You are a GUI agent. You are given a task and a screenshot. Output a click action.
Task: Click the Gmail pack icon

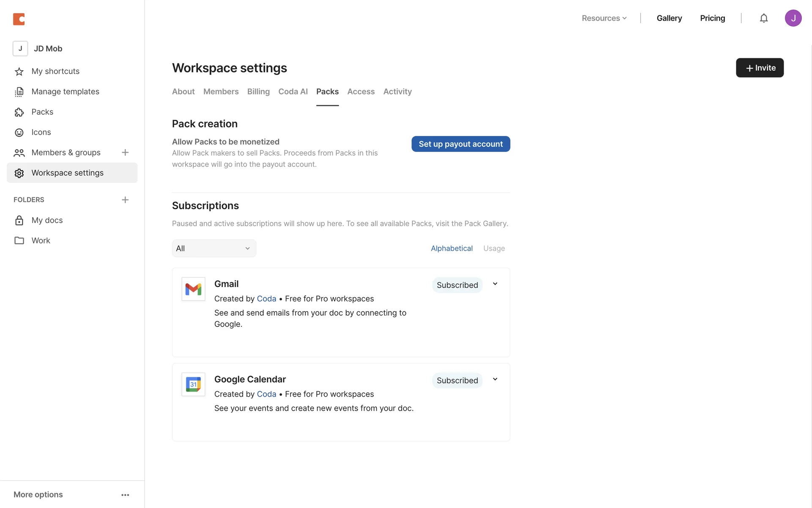tap(193, 289)
